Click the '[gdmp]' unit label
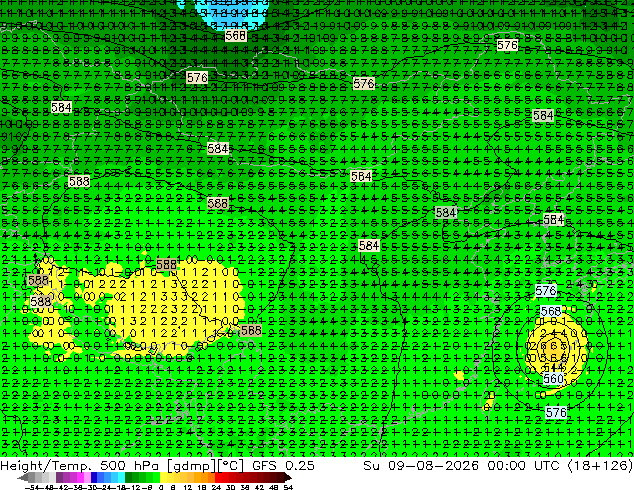 190,466
